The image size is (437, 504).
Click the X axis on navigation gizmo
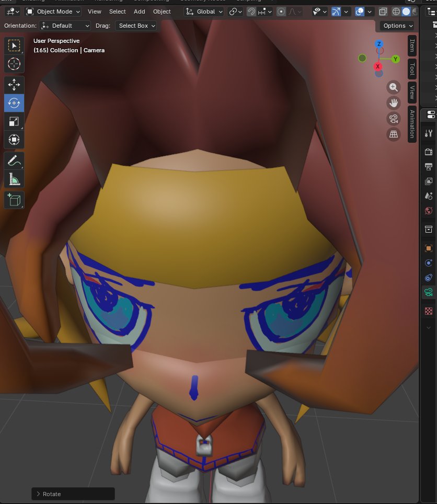[x=377, y=66]
